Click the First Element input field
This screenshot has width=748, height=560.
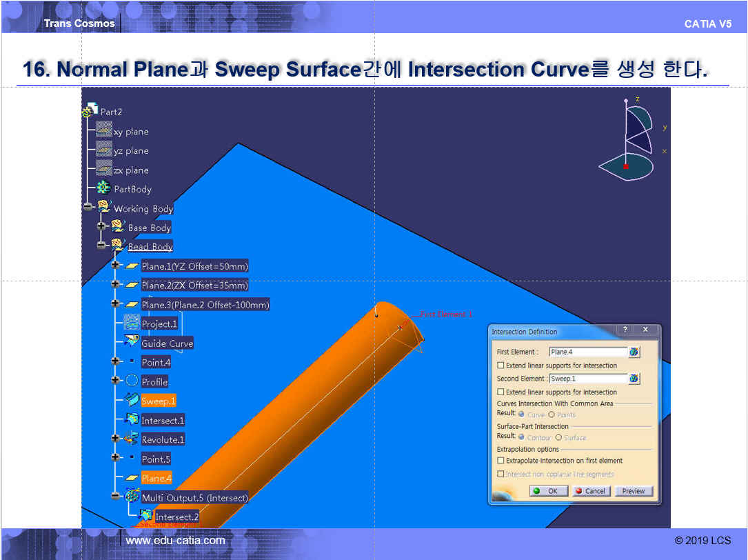coord(587,352)
